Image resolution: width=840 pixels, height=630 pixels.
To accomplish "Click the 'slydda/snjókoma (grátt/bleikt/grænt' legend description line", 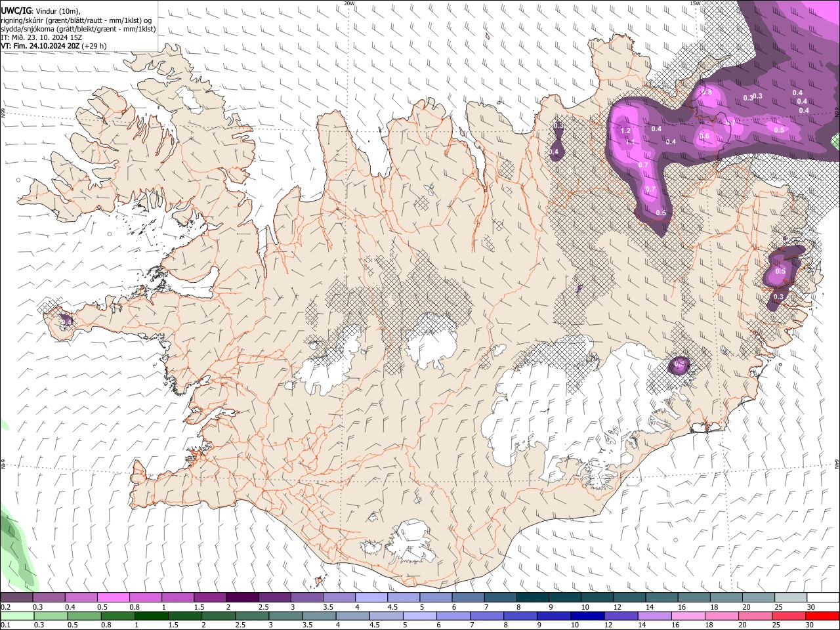I will 78,29.
